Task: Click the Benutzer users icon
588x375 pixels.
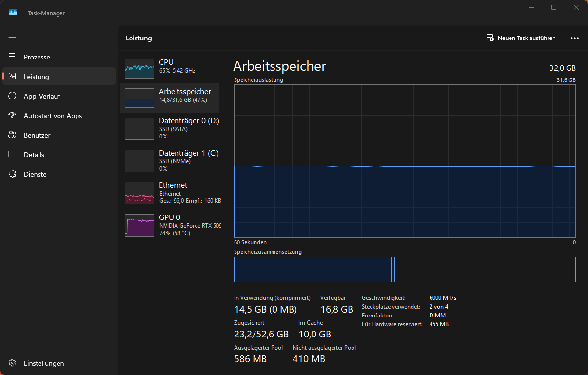Action: coord(13,135)
